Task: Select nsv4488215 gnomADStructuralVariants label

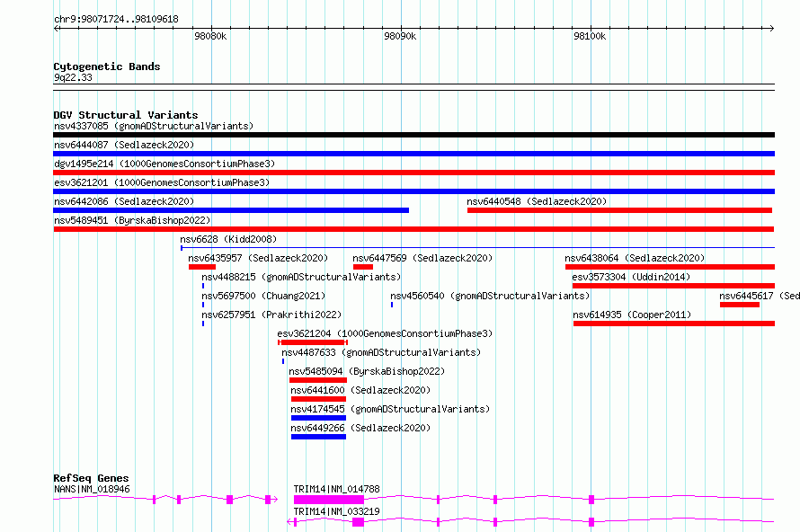Action: [301, 277]
